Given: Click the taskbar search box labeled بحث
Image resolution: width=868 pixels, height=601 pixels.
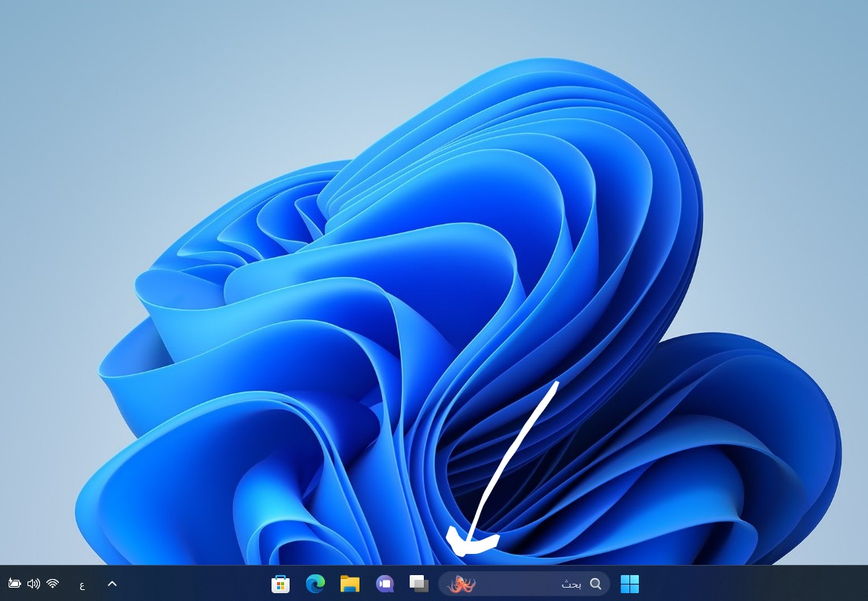Looking at the screenshot, I should click(x=524, y=583).
